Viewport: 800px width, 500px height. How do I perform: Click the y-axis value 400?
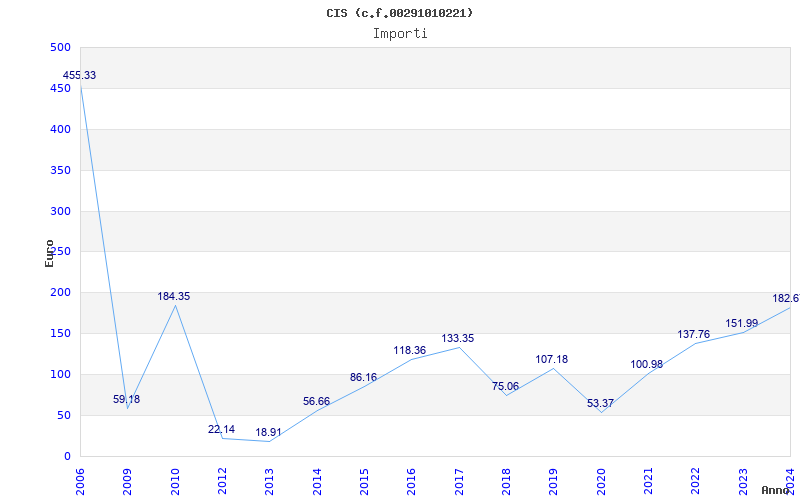[x=60, y=130]
